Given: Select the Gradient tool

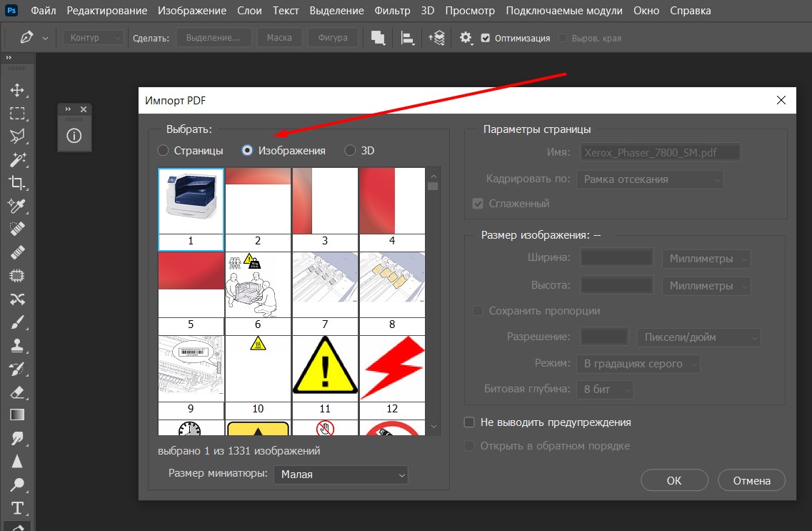Looking at the screenshot, I should pyautogui.click(x=17, y=414).
